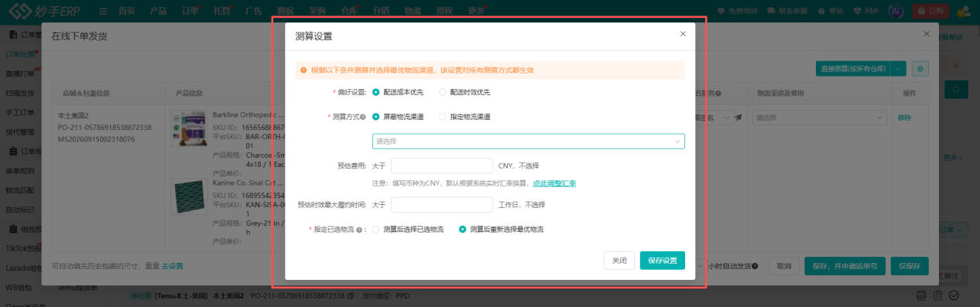Click the paper plane icon in order row
Viewport: 980px width, 307px height.
[x=738, y=118]
